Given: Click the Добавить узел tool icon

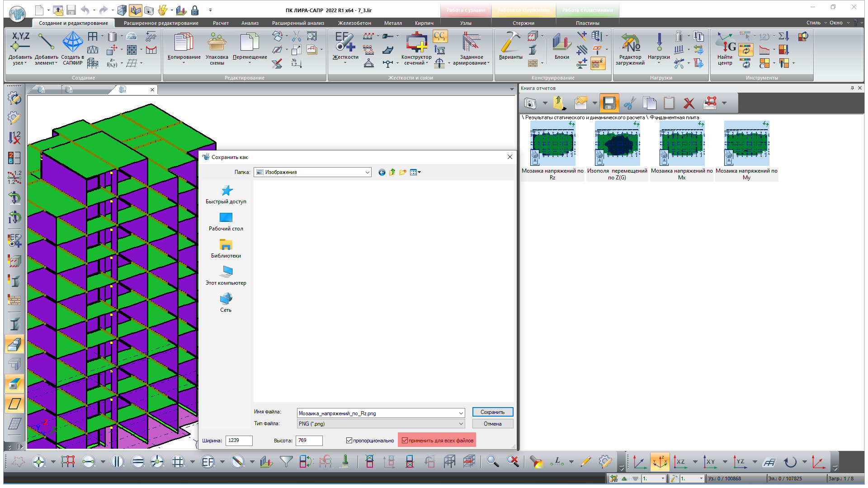Looking at the screenshot, I should (20, 42).
